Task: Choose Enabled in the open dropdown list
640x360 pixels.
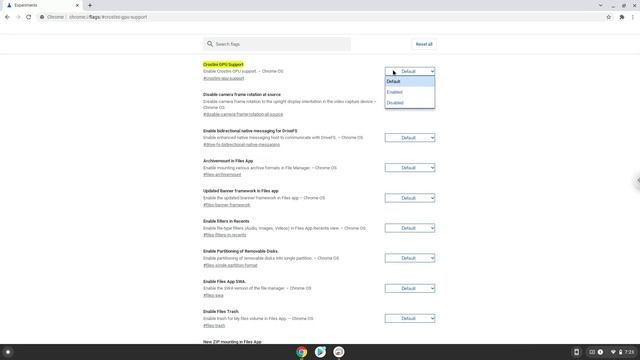Action: pos(410,92)
